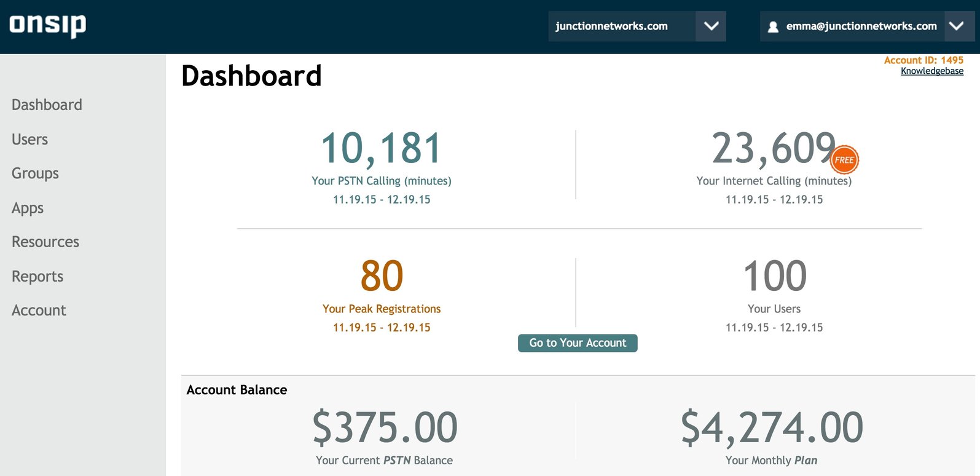The height and width of the screenshot is (476, 980).
Task: Navigate to Apps in sidebar
Action: [28, 208]
